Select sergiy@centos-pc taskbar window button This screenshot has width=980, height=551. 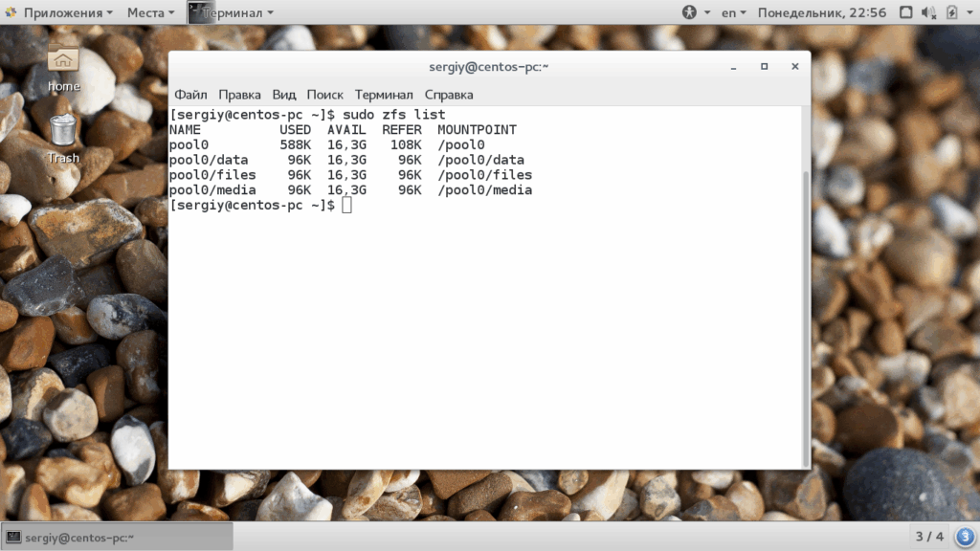coord(117,537)
